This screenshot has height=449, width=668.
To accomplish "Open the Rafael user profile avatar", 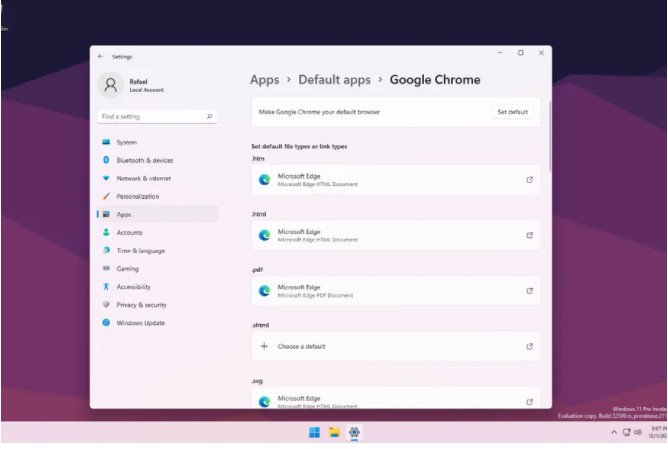I will (110, 84).
